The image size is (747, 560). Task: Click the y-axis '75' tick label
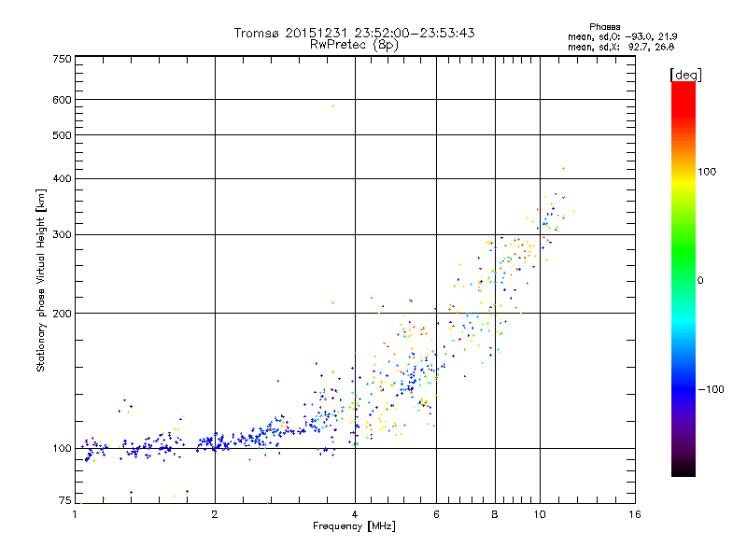pyautogui.click(x=65, y=500)
